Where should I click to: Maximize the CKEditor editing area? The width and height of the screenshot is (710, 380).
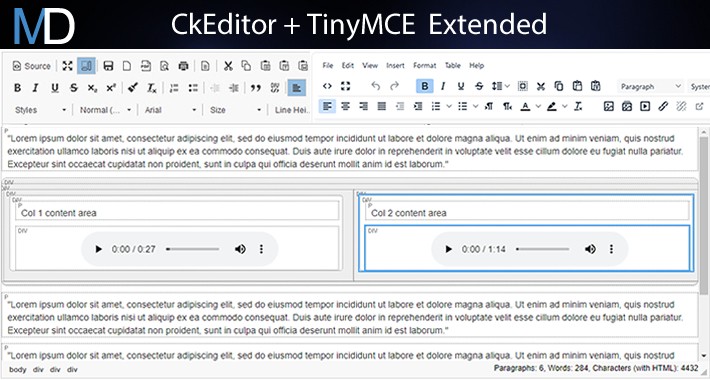click(x=67, y=66)
